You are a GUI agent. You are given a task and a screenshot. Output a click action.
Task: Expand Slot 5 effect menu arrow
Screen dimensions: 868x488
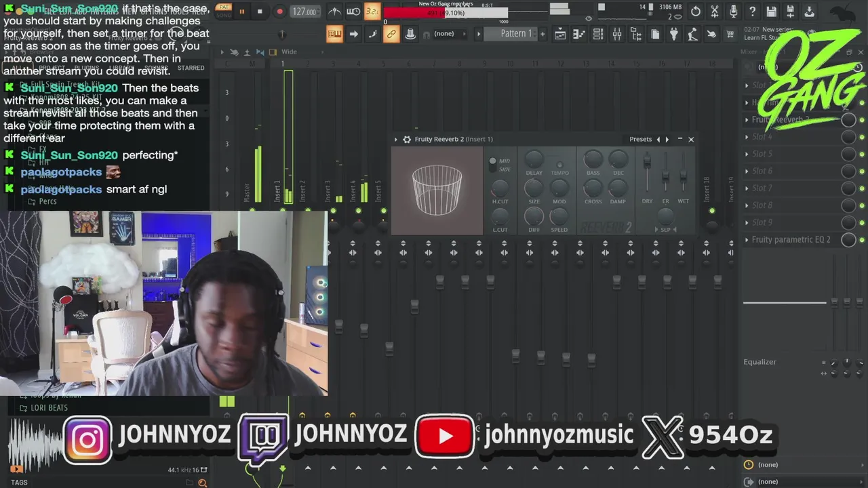pos(747,154)
